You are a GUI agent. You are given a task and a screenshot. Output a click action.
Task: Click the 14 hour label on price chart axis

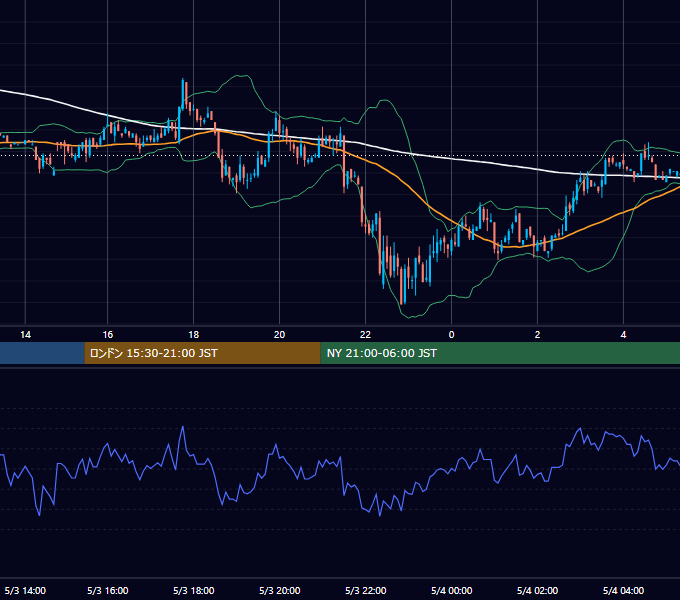click(x=26, y=335)
